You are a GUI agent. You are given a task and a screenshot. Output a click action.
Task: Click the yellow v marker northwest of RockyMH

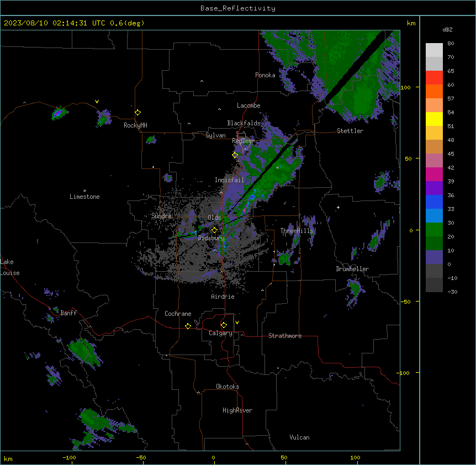[97, 102]
